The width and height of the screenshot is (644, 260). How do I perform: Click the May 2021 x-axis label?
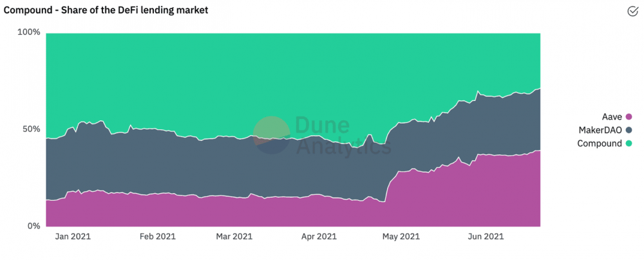tap(401, 237)
